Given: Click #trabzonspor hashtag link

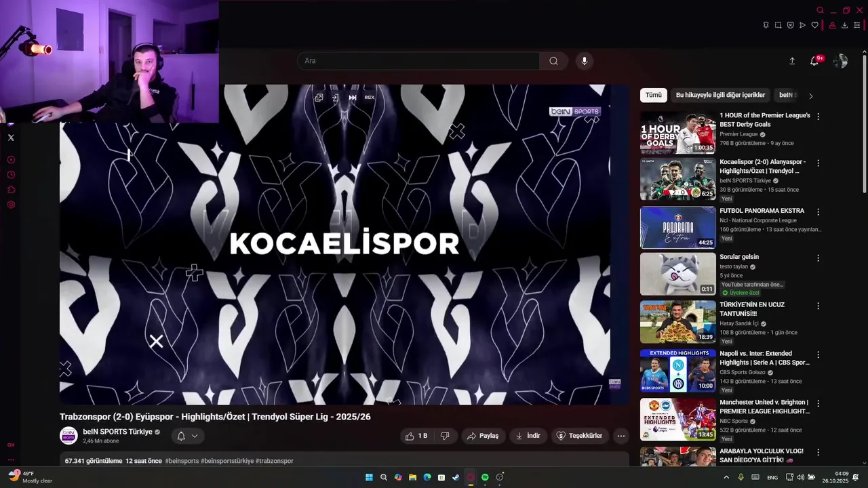Looking at the screenshot, I should [275, 461].
